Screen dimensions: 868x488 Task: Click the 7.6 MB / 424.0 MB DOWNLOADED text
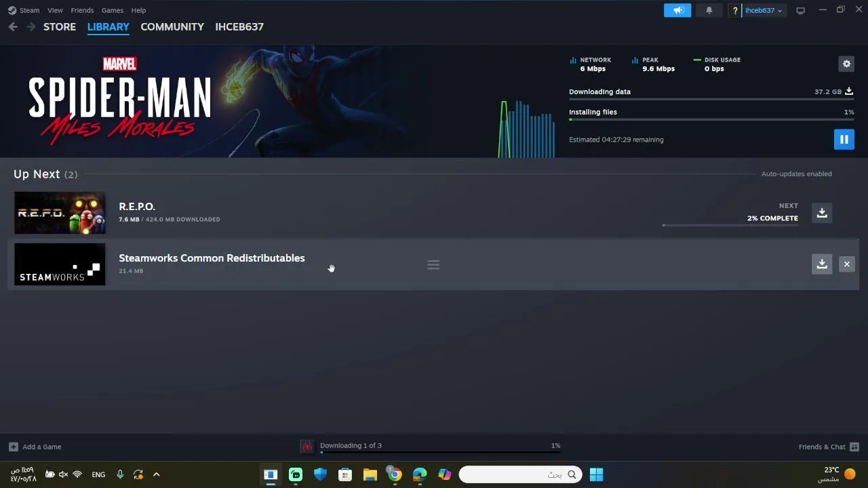[170, 220]
